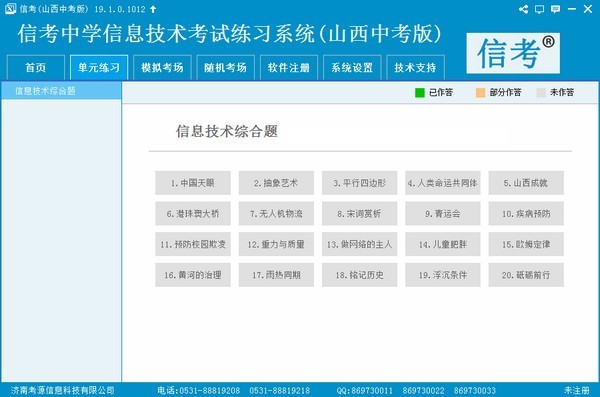Click the orange 部分作答 legend swatch
The width and height of the screenshot is (600, 397).
pos(480,93)
